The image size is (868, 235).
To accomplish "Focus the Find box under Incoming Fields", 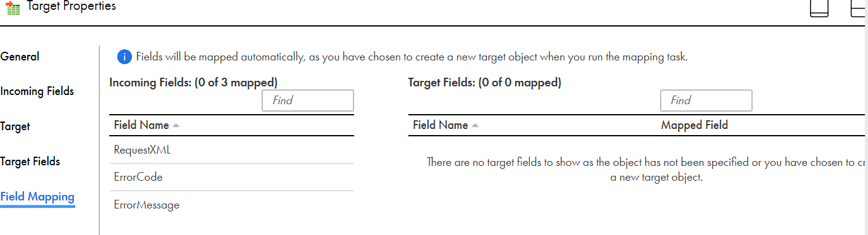I will coord(308,101).
